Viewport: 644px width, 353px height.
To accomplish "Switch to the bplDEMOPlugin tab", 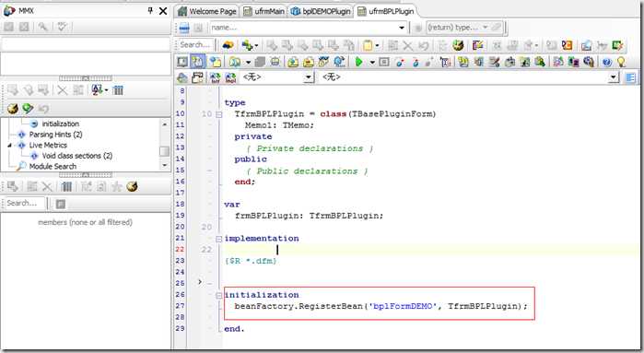I will coord(322,11).
